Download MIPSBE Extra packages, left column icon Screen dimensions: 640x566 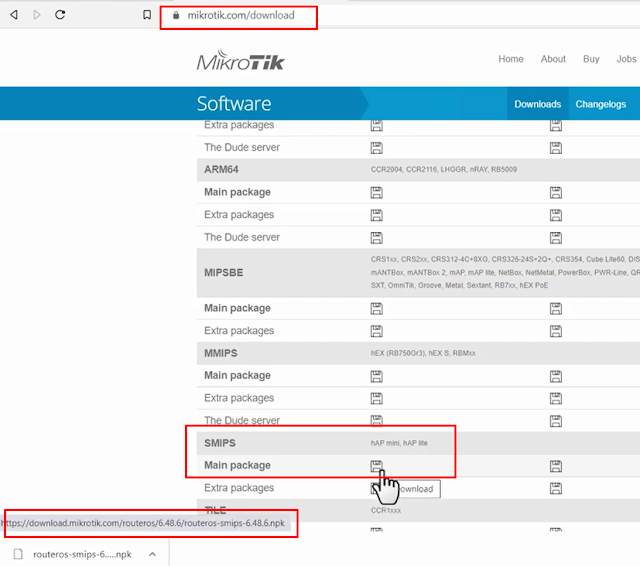coord(376,331)
